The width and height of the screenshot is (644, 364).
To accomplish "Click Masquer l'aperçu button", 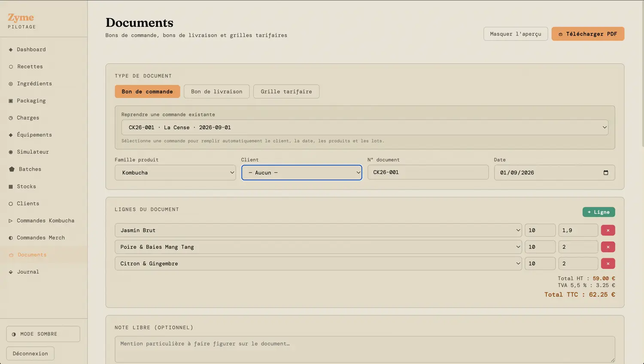I will tap(516, 34).
